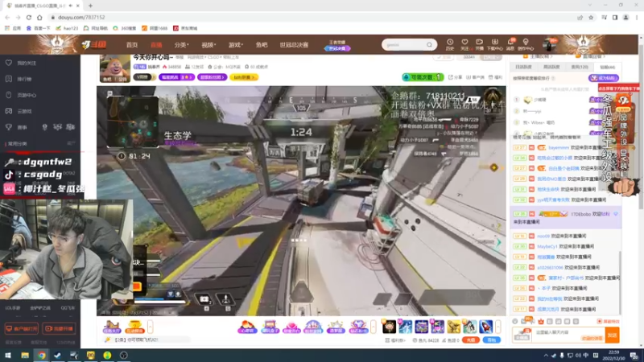Bookmark this page with star icon
The width and height of the screenshot is (644, 362).
[x=591, y=17]
